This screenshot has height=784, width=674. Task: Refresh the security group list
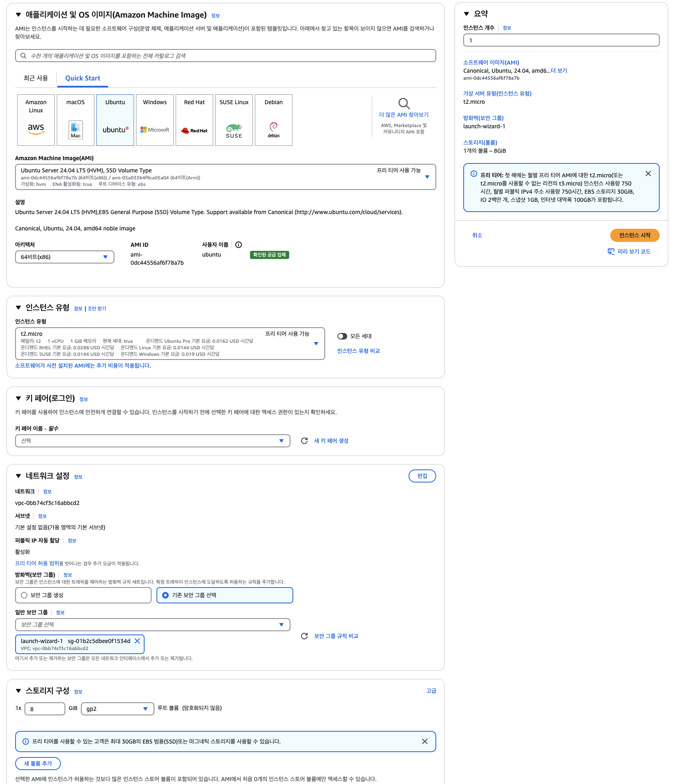304,636
